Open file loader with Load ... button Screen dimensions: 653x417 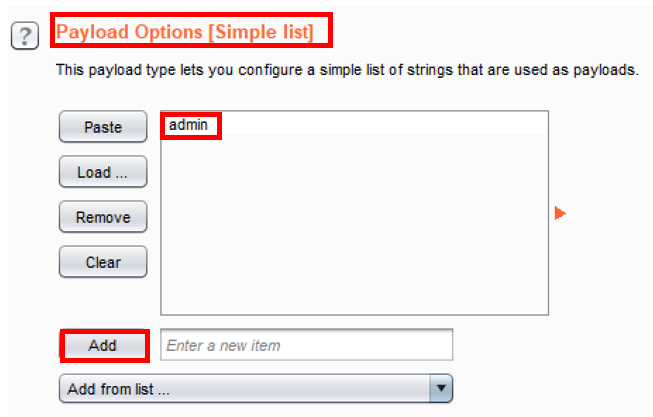(103, 172)
